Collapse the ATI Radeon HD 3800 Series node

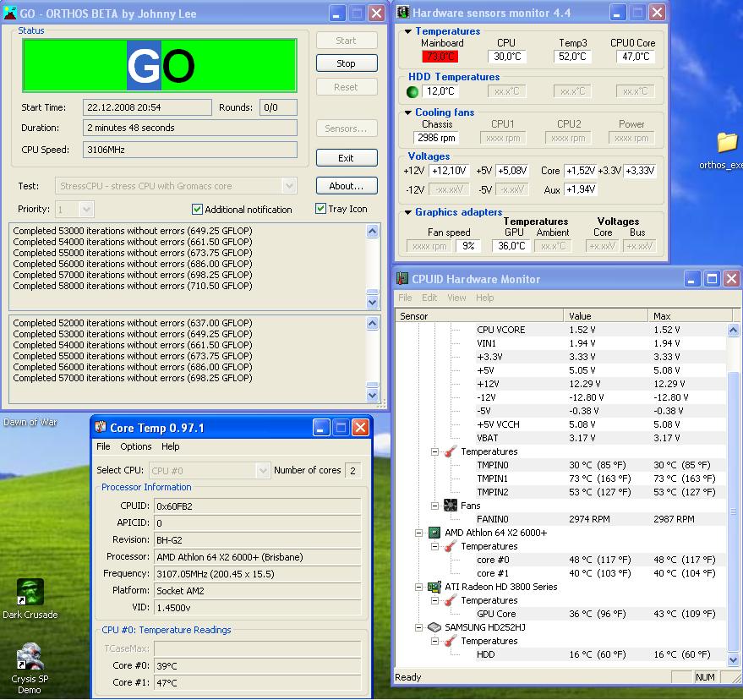click(418, 587)
